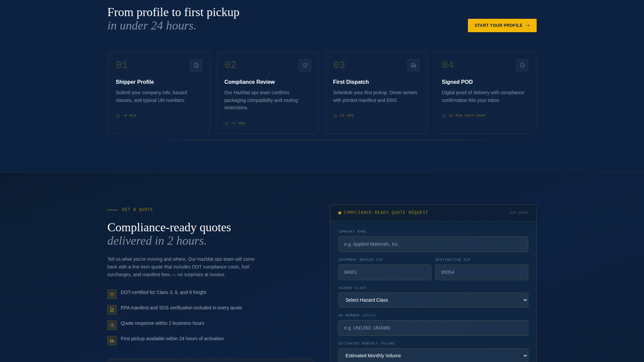
Task: Click the ~8 MIN duration label
Action: [129, 116]
